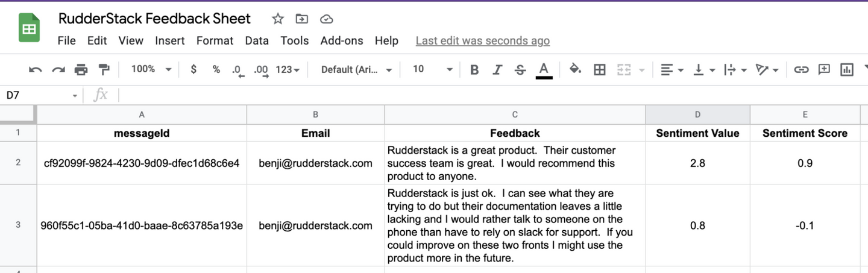Click the undo arrow
The width and height of the screenshot is (868, 273).
36,70
